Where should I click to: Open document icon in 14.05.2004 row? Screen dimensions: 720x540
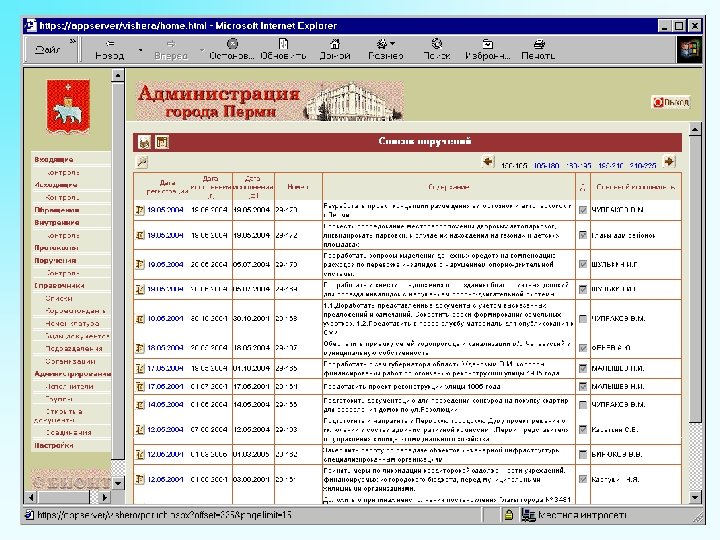pos(140,405)
